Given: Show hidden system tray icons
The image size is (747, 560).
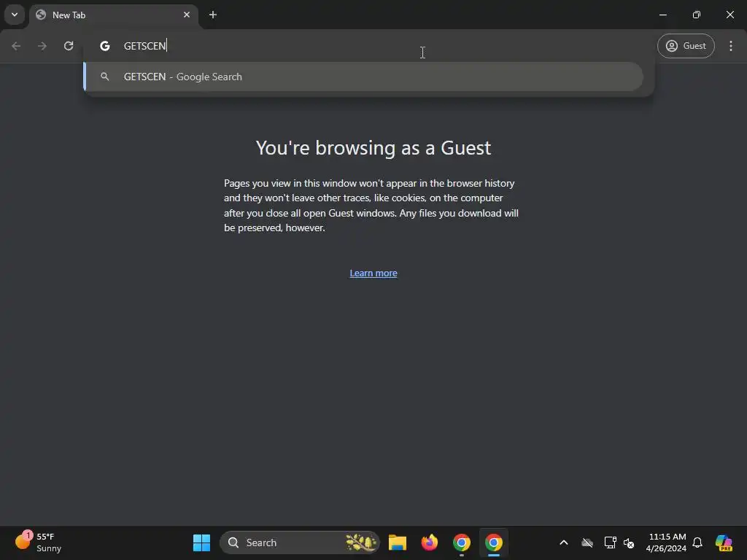Looking at the screenshot, I should (x=564, y=542).
